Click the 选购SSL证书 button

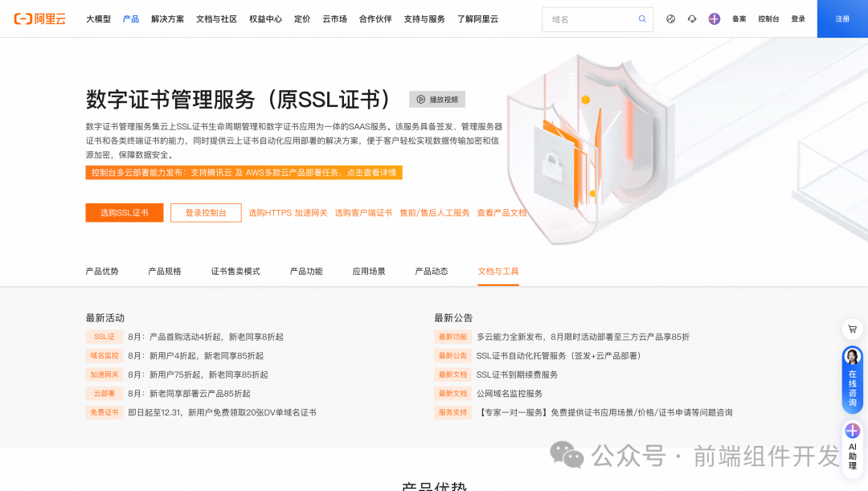click(124, 212)
